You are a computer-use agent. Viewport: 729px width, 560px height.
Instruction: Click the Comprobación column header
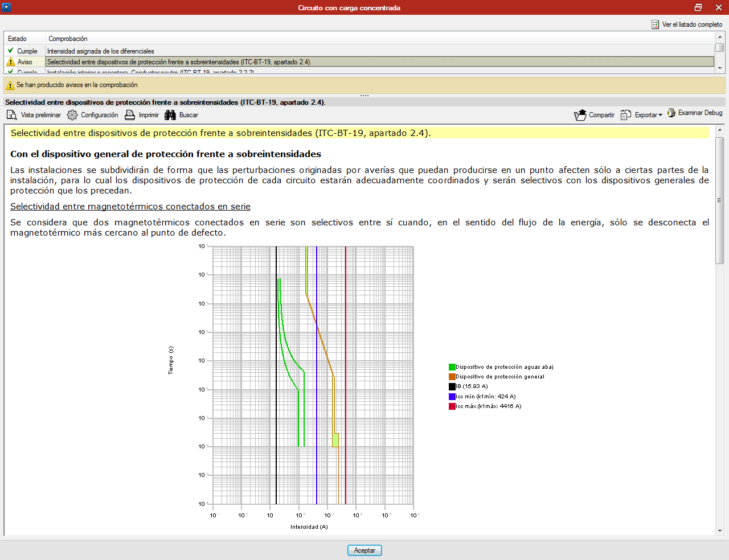pos(379,39)
